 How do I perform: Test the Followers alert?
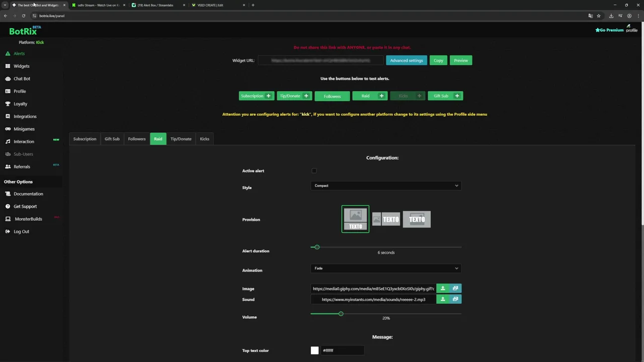click(x=332, y=96)
